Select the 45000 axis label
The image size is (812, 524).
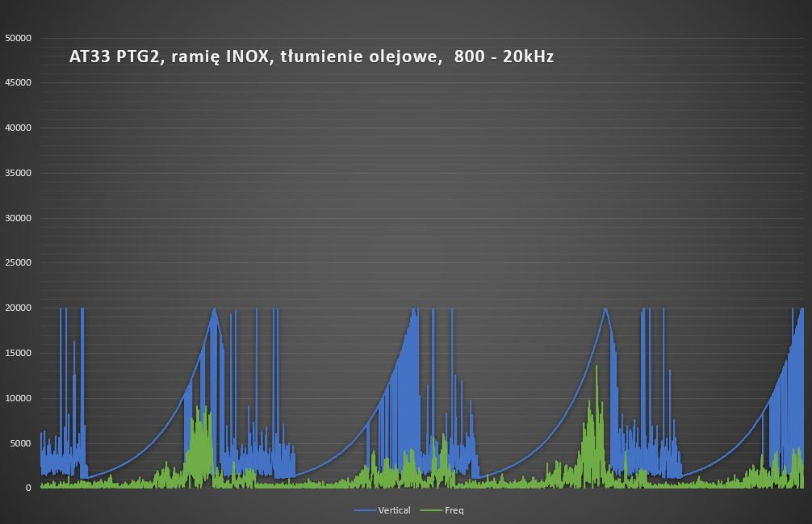point(18,82)
